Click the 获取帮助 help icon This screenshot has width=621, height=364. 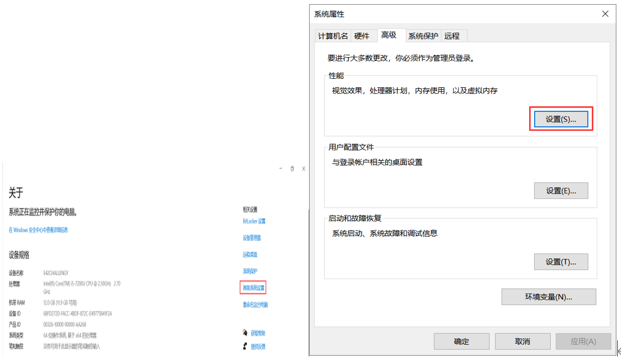click(x=245, y=333)
